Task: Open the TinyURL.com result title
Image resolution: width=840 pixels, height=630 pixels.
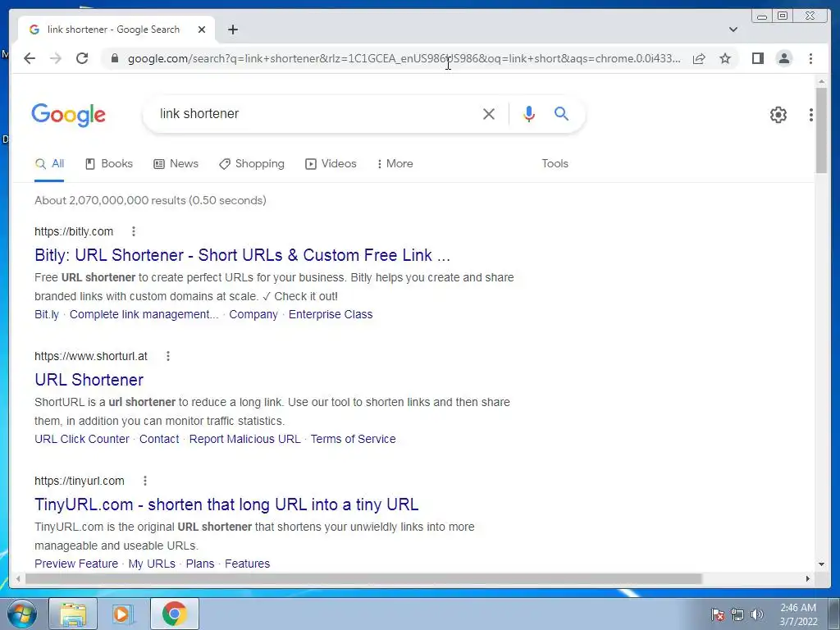Action: [226, 504]
